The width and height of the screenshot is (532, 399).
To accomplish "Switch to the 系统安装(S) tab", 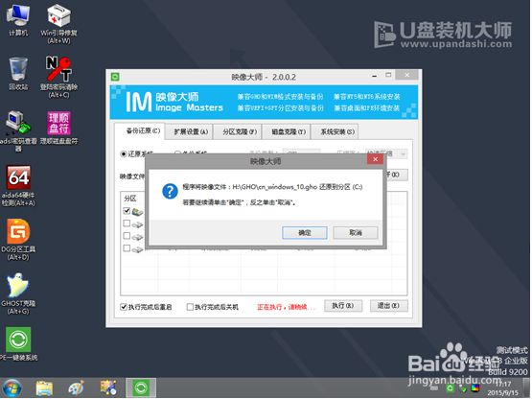I will pos(335,132).
